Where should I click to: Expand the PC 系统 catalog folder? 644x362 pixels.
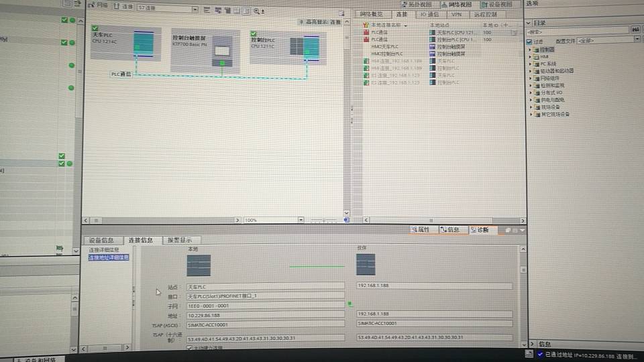coord(530,64)
